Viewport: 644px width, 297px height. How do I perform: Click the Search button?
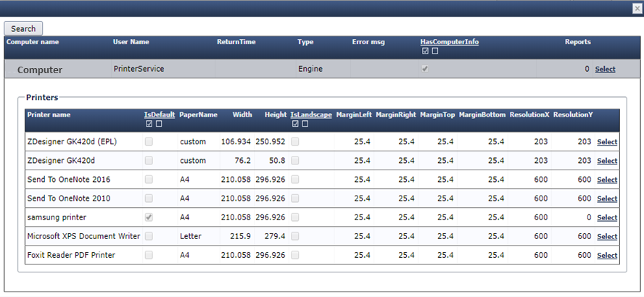(23, 29)
